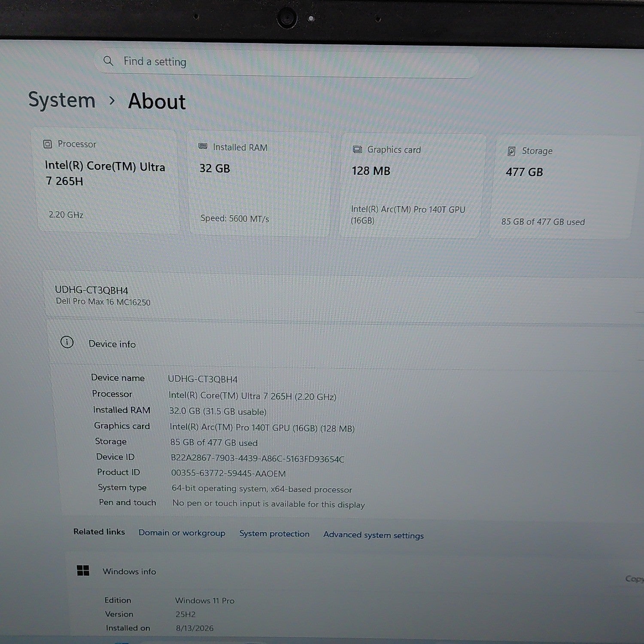Select the 477 GB storage value
Viewport: 644px width, 644px height.
(524, 172)
